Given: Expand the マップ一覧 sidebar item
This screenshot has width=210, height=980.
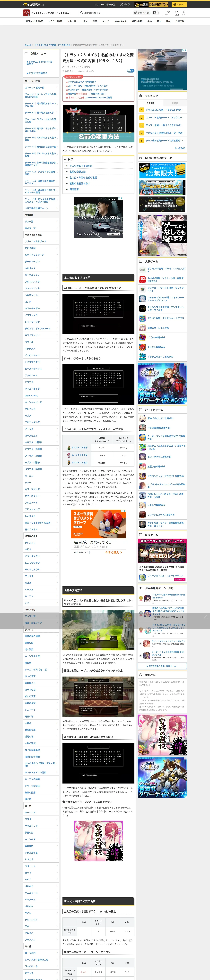Looking at the screenshot, I should 42,616.
